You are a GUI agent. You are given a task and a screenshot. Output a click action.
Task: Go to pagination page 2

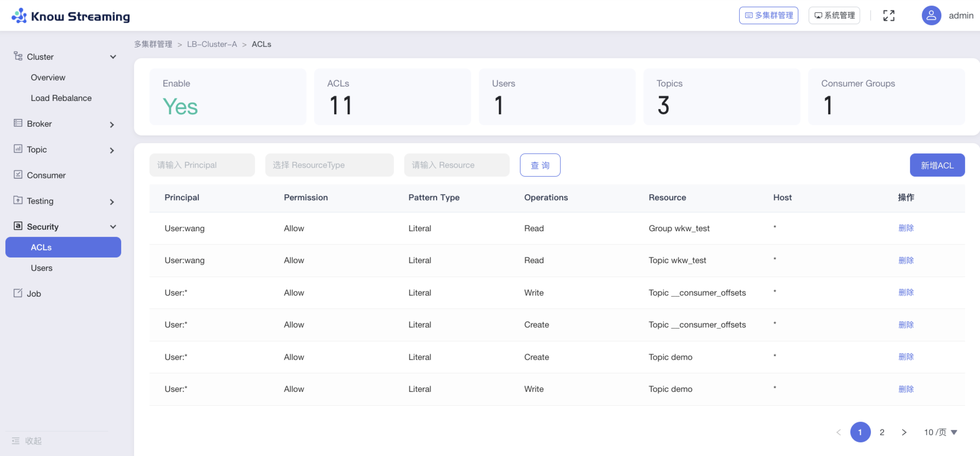pos(881,432)
